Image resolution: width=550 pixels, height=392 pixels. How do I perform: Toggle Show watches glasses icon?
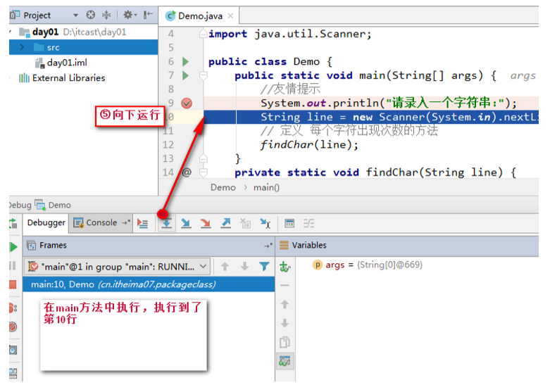point(285,361)
